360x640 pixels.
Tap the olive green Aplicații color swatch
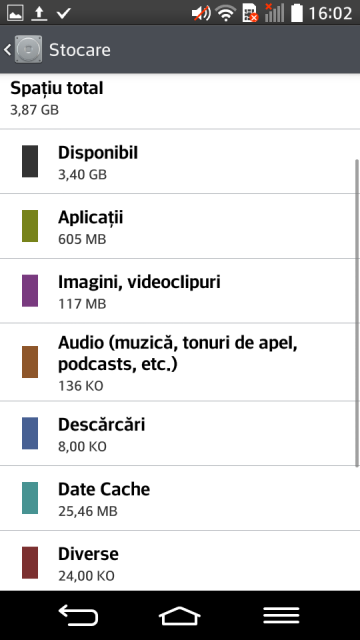30,226
